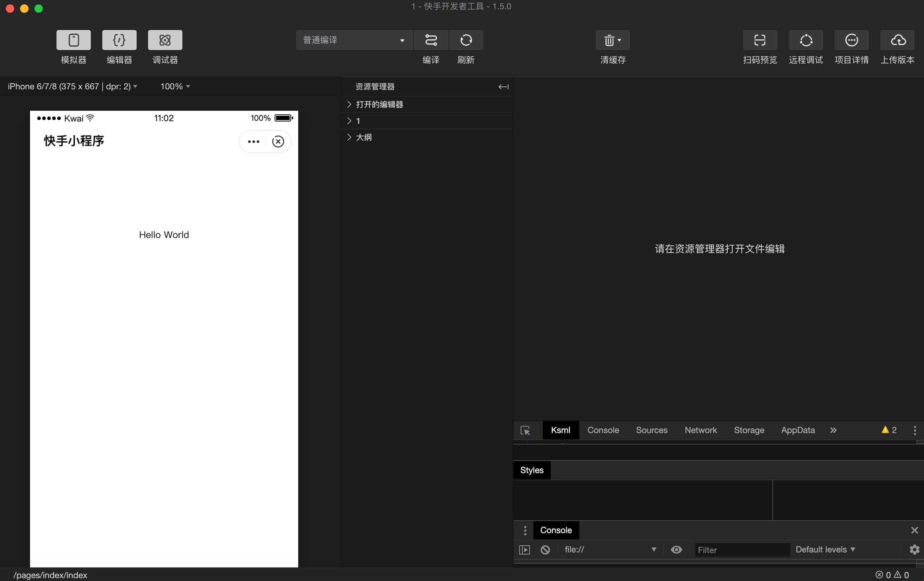Toggle the console sidebar icon
The image size is (924, 581).
point(524,550)
